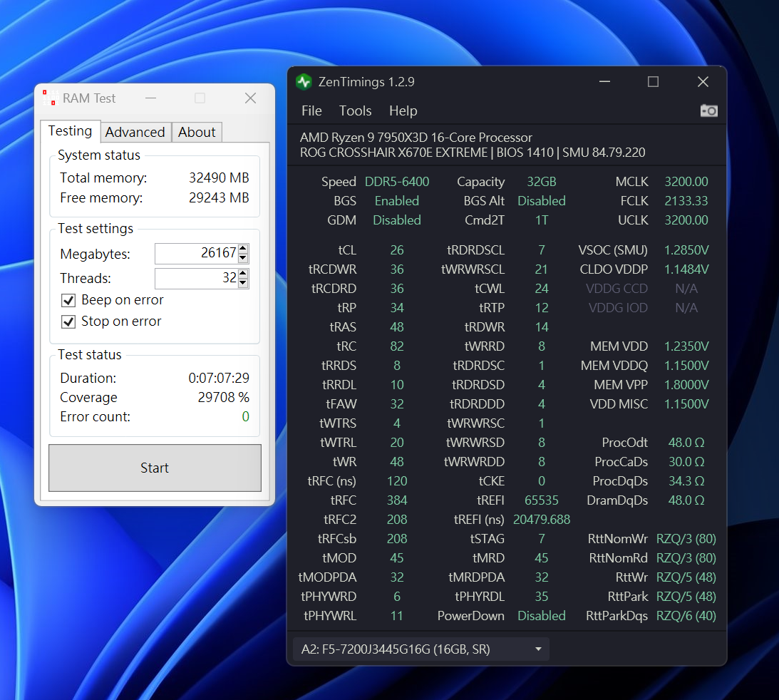Click the DramDqDs value 48.0 Ω
The image size is (779, 700).
[686, 500]
